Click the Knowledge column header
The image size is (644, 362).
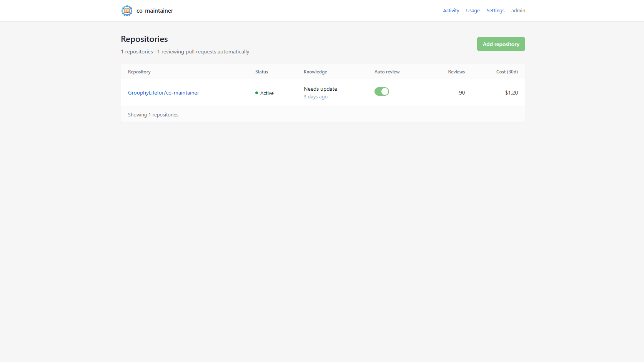tap(315, 72)
